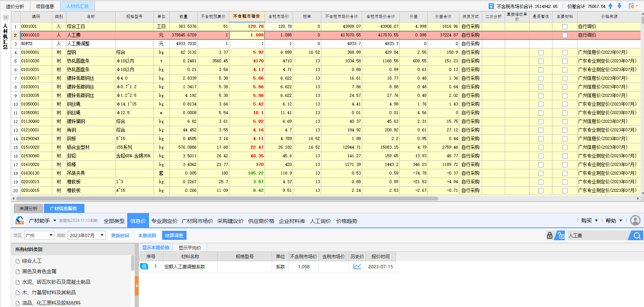
Task: Click the yuan currency icon beside 不含税市场价合计
Action: (x=491, y=6)
